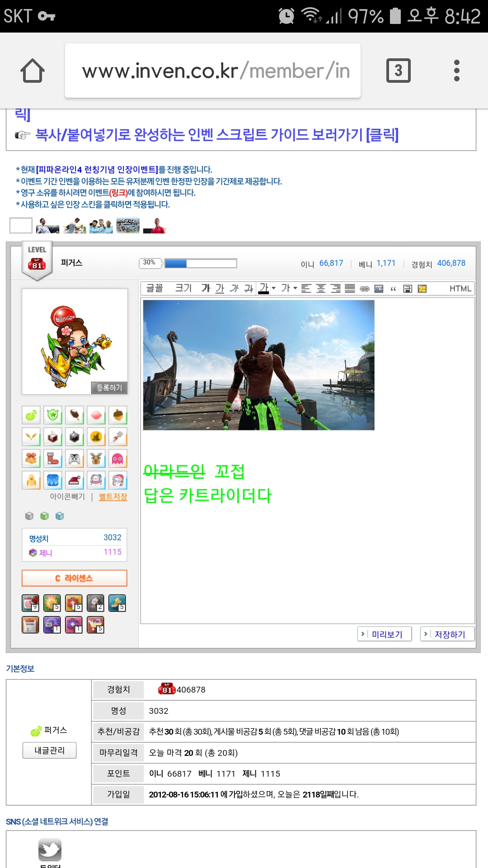The height and width of the screenshot is (868, 488).
Task: Toggle italic text formatting
Action: coord(234,288)
